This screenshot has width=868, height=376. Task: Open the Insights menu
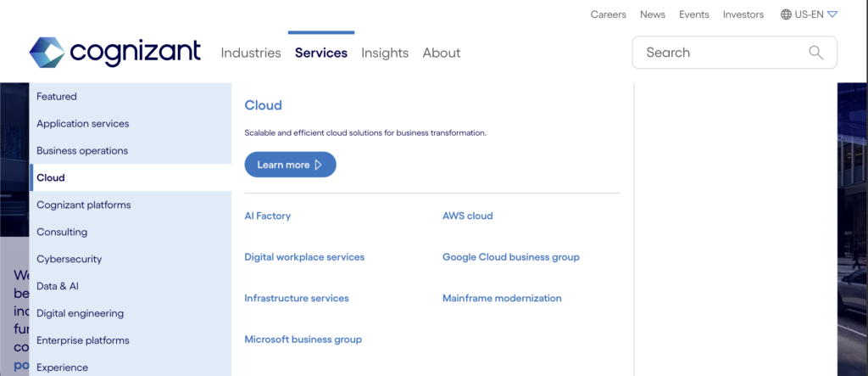tap(385, 53)
